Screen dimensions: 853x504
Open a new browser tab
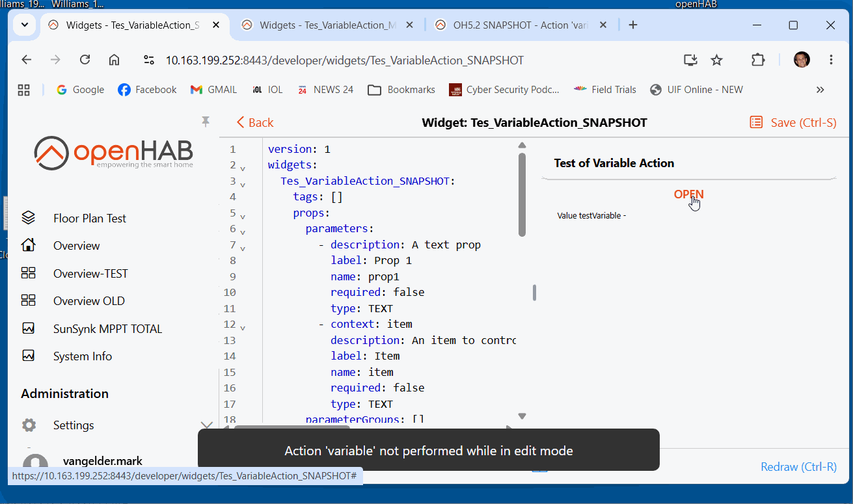(632, 25)
